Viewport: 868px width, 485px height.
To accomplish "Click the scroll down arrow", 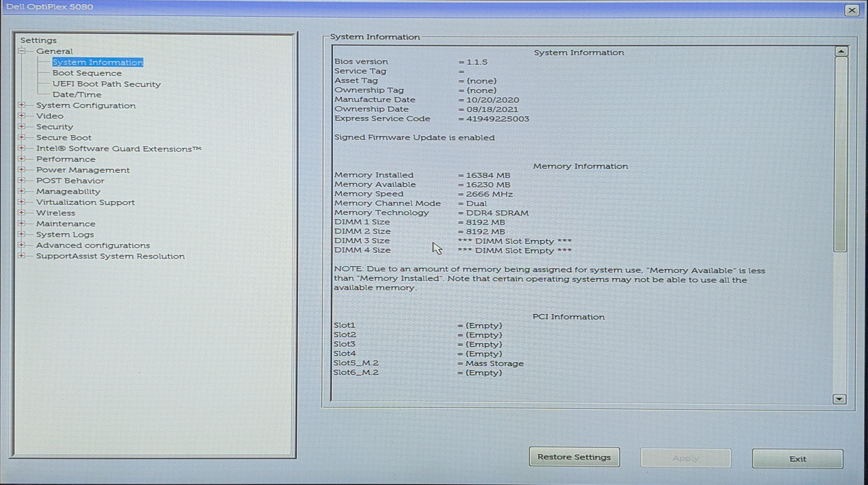I will 839,399.
